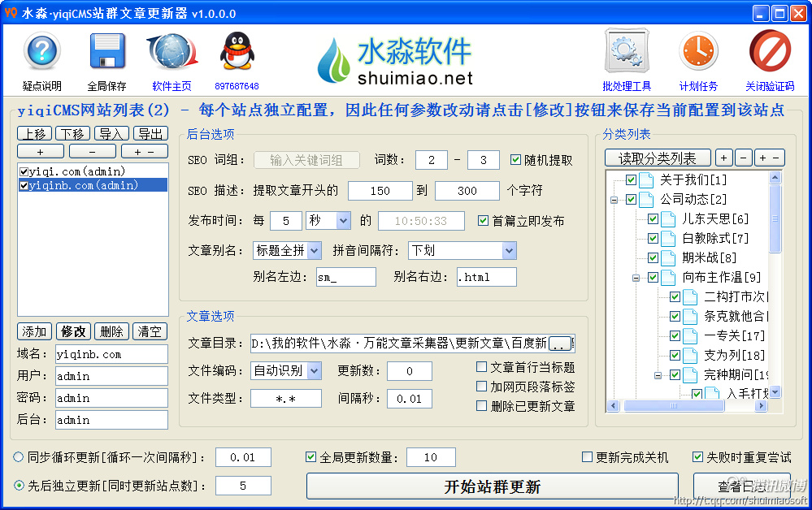Screen dimensions: 812x510
Task: Click the page icon of 向布主作温[9]
Action: [668, 277]
